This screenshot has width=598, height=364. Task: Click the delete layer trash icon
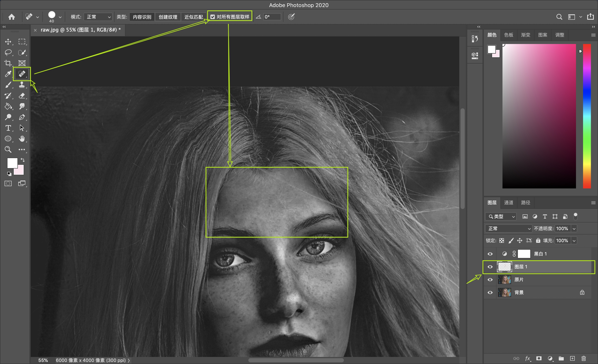click(584, 358)
